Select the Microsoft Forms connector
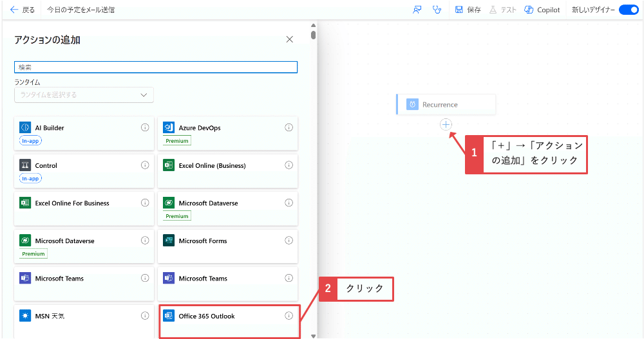 coord(227,246)
